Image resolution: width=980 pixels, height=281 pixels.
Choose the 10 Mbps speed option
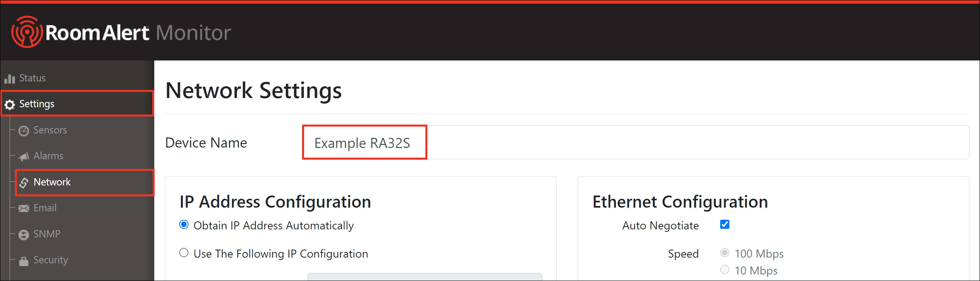click(x=725, y=270)
